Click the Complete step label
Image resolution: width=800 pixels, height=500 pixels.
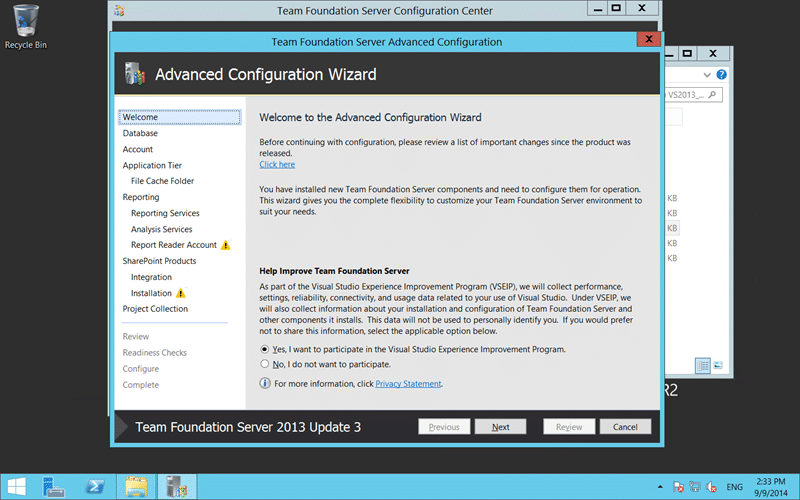point(141,385)
